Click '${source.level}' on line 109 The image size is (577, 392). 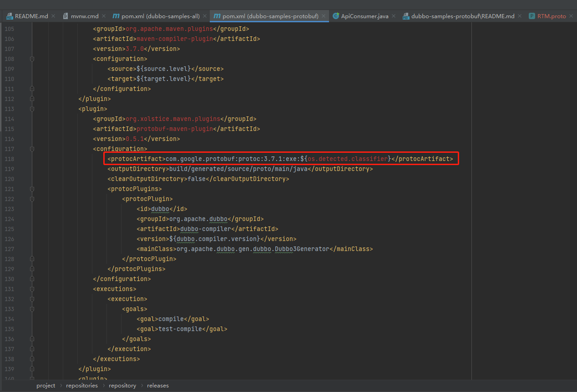(164, 69)
